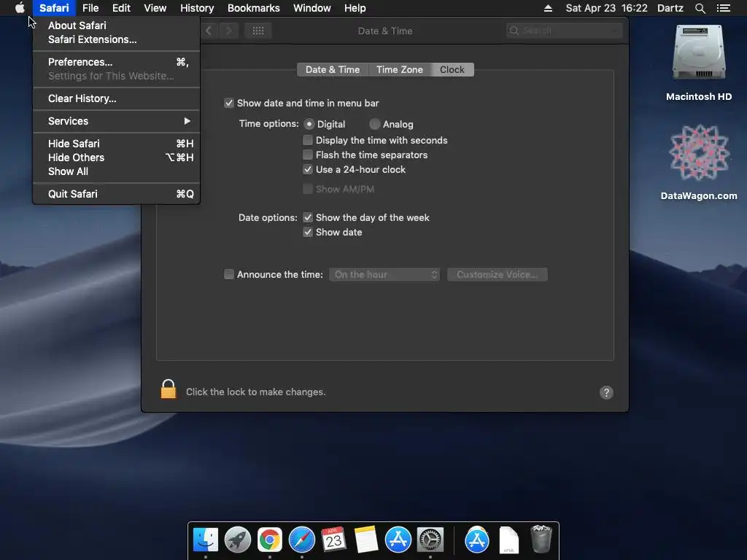The height and width of the screenshot is (560, 747).
Task: Select the Analog time option
Action: [374, 124]
